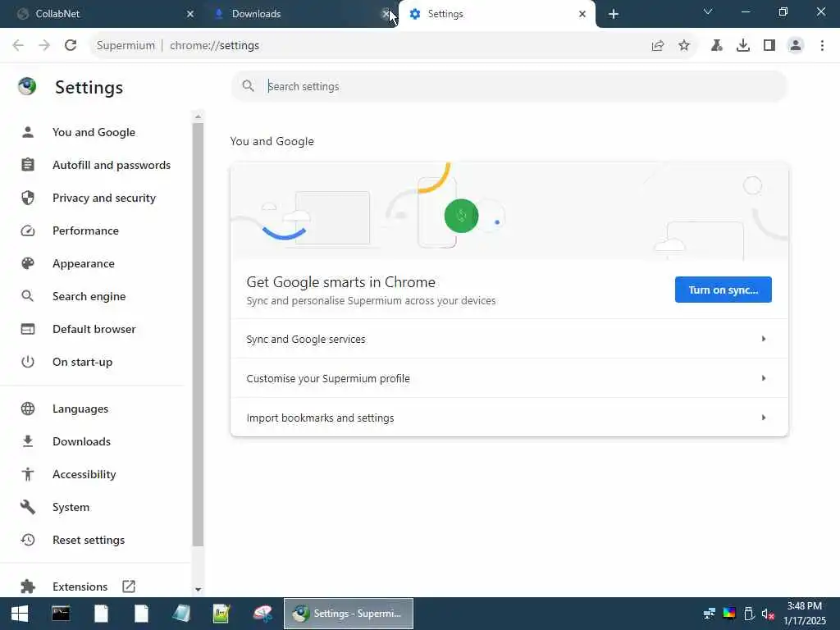Screen dimensions: 840x630
Task: Open the three-dot browser menu
Action: click(822, 45)
